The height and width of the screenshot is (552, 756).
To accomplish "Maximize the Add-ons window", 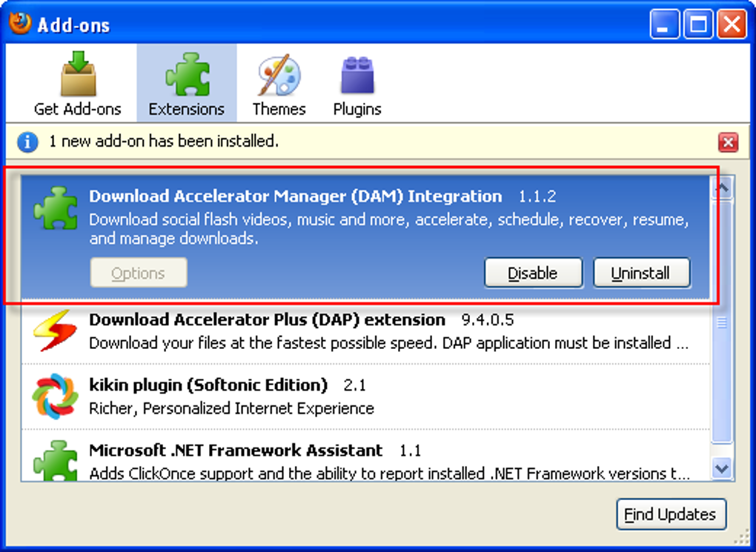I will (x=698, y=24).
